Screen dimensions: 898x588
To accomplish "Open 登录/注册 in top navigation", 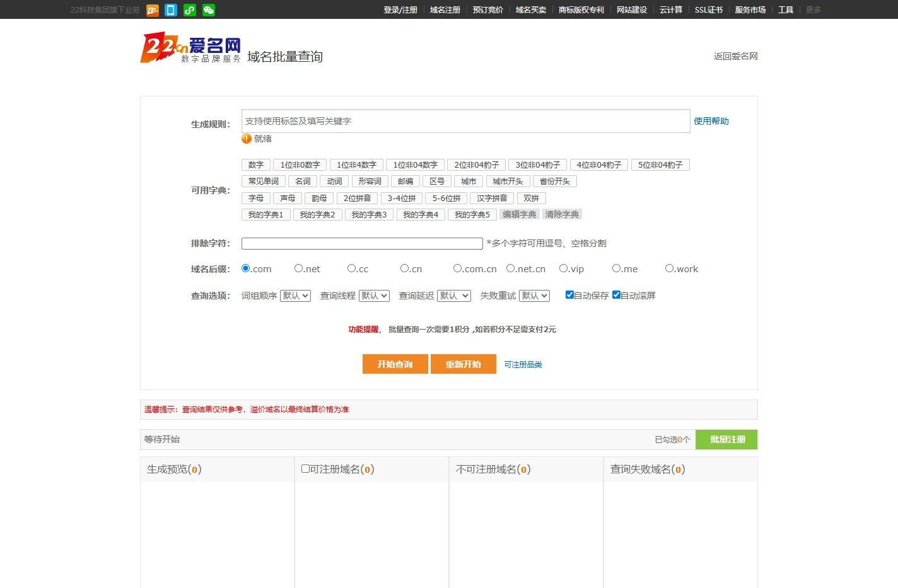I will click(x=400, y=10).
